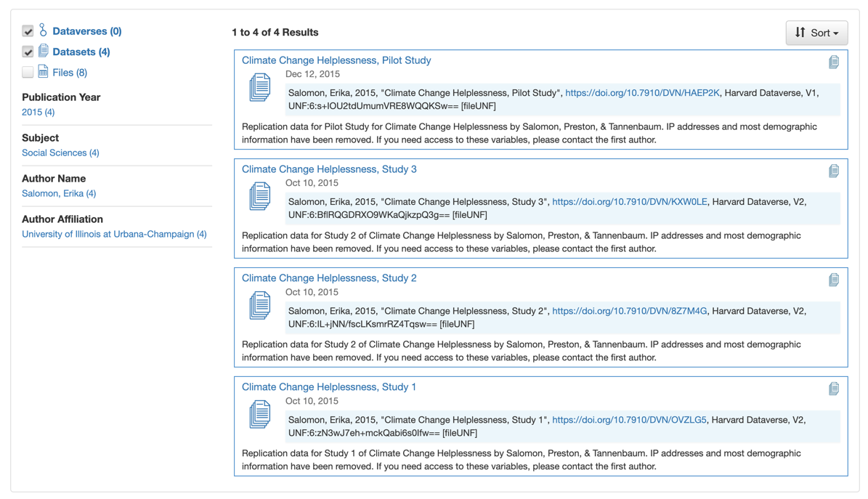Click the Publication Year heading
Image resolution: width=868 pixels, height=499 pixels.
pos(61,97)
